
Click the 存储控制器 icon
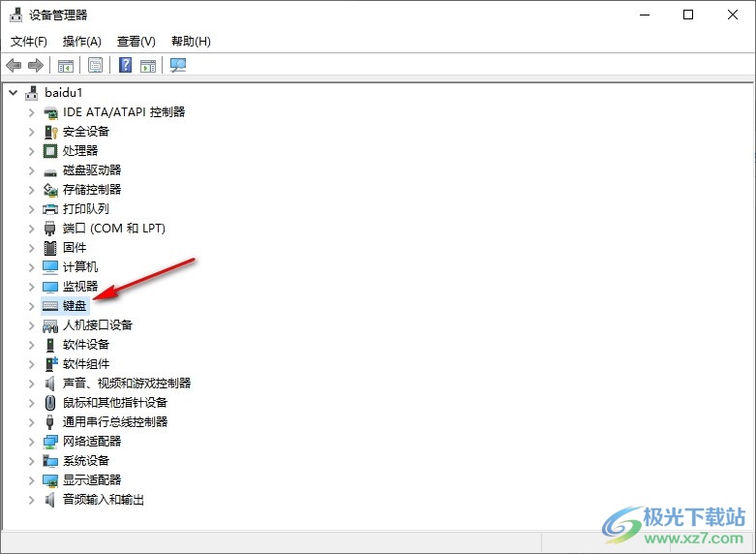[50, 190]
